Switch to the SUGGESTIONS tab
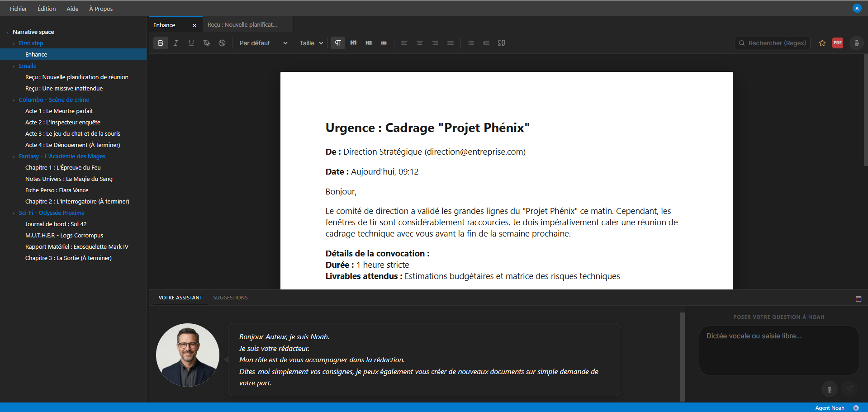Screen dimensions: 868x412 pyautogui.click(x=230, y=298)
